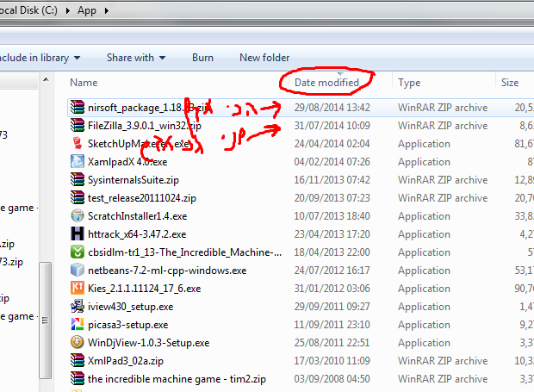
Task: Click the date 03/09/2008 04:50
Action: tap(332, 379)
